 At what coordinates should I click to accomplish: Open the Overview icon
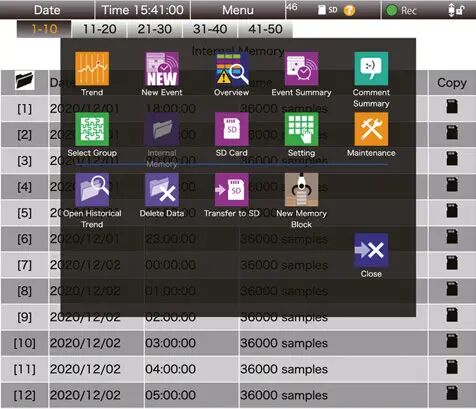(x=232, y=69)
